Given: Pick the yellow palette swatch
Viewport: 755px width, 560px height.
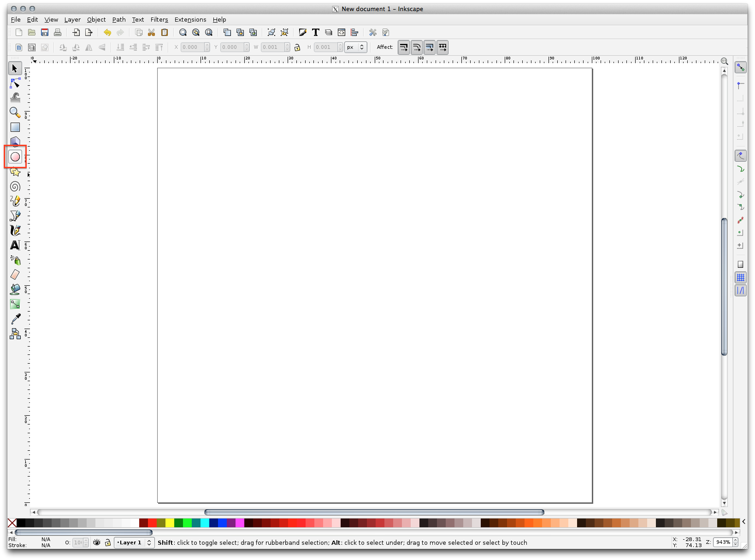Looking at the screenshot, I should [170, 523].
